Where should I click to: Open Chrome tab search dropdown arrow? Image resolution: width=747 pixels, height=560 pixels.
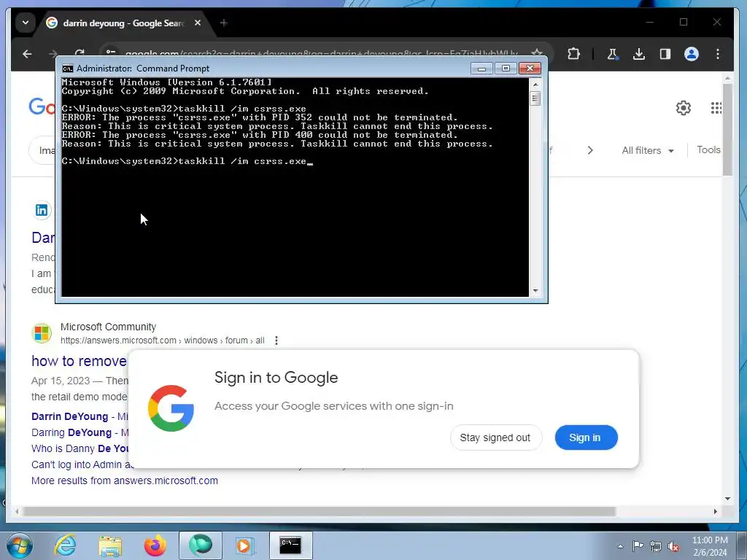(x=26, y=23)
